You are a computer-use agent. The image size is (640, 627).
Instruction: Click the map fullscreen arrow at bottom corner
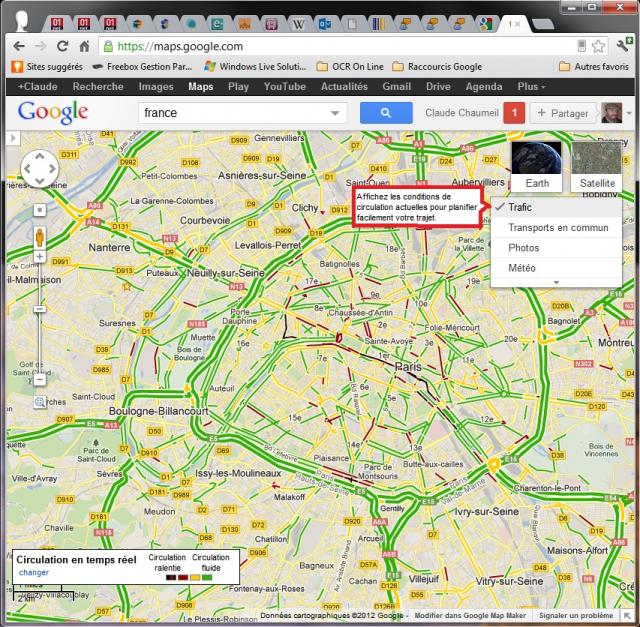(626, 615)
